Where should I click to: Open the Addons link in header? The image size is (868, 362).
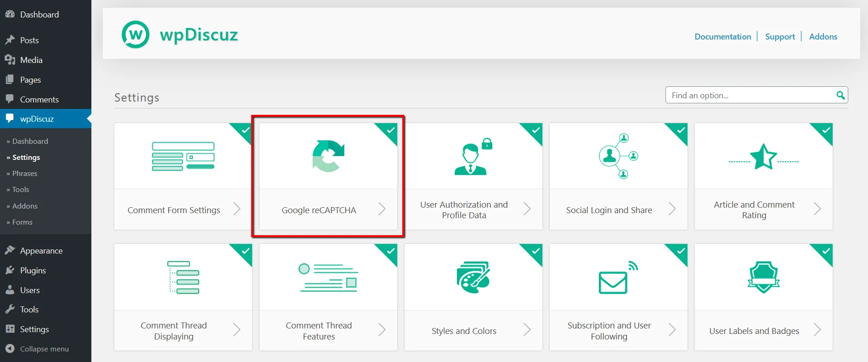click(x=823, y=37)
